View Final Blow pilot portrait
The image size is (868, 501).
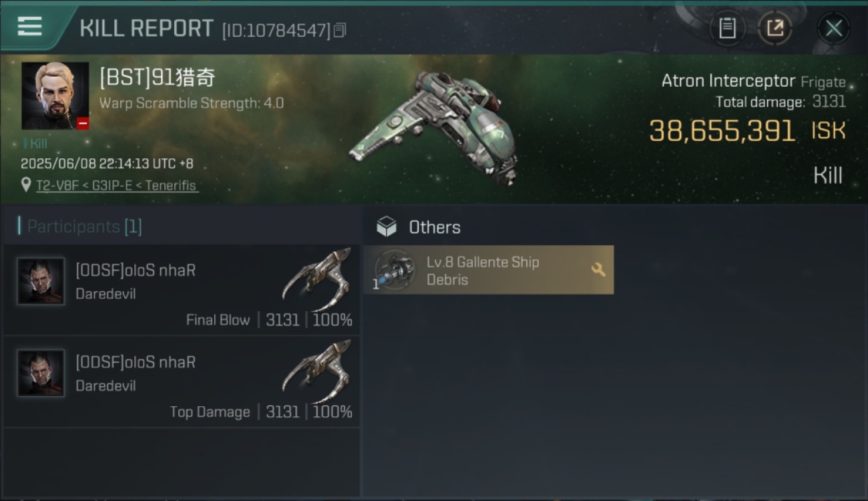41,281
